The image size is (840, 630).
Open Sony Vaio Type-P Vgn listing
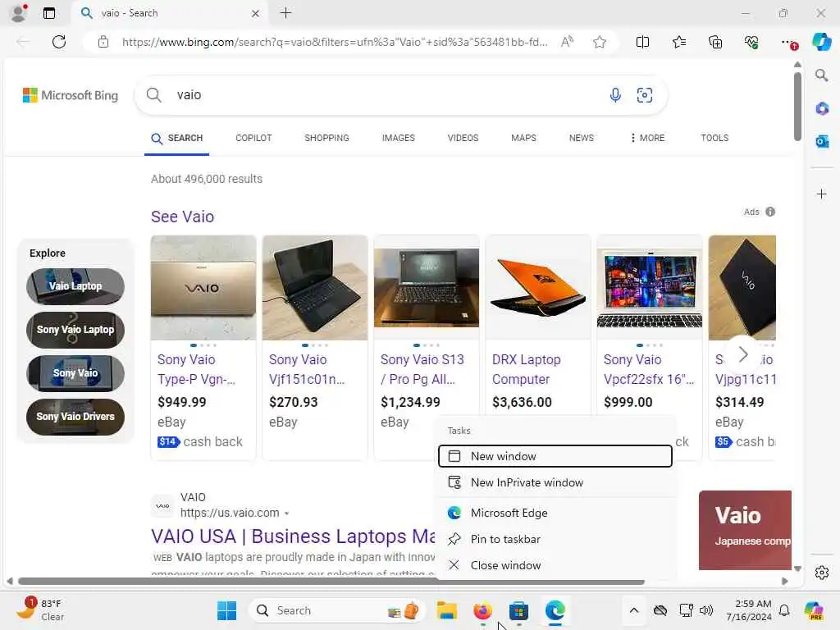coord(196,370)
